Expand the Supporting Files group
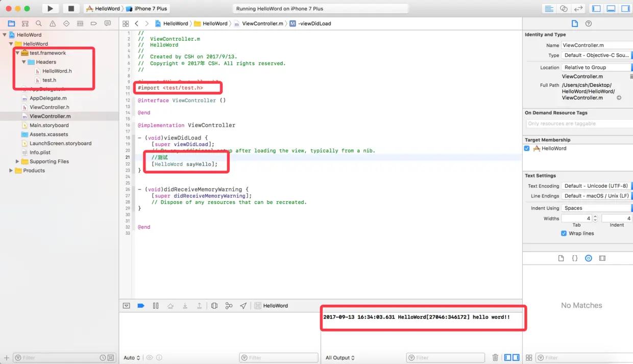 click(x=17, y=162)
